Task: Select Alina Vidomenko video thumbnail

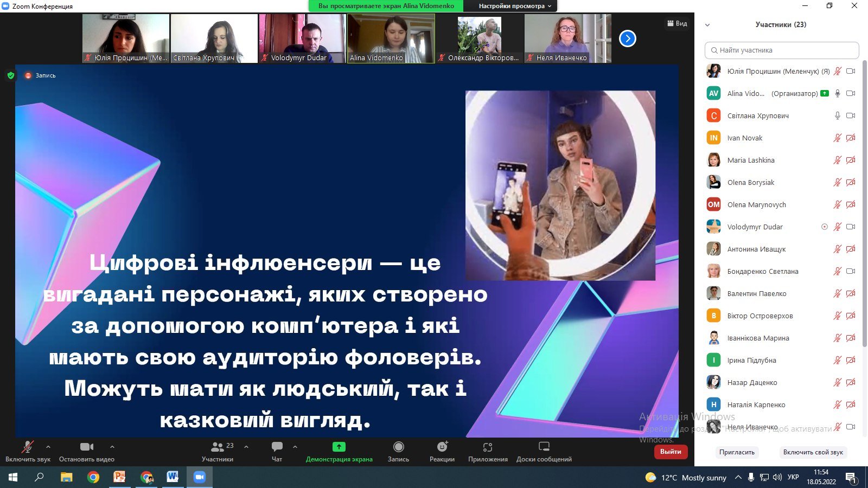Action: (391, 38)
